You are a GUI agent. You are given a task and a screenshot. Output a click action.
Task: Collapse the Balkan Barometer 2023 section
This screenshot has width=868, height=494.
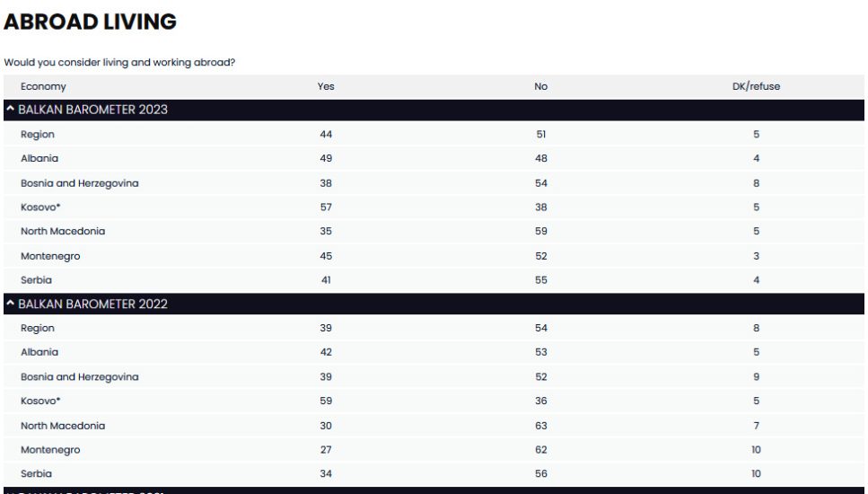coord(11,110)
